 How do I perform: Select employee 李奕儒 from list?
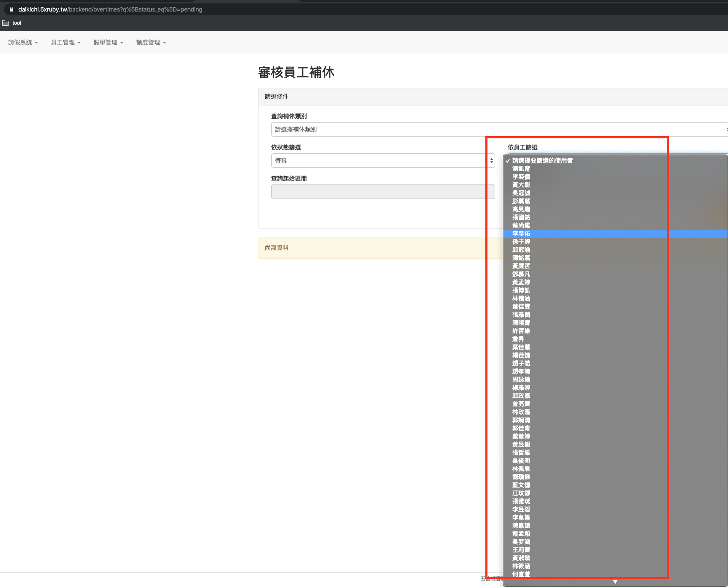click(x=615, y=177)
